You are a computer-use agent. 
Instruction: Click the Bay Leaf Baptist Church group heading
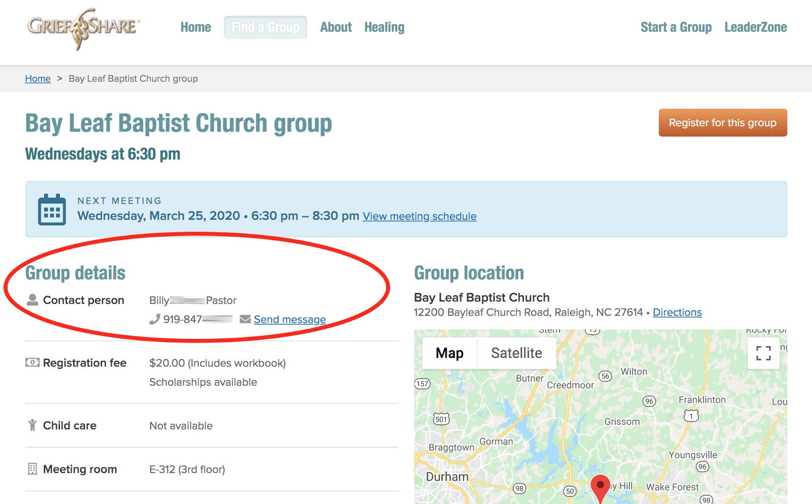tap(179, 123)
